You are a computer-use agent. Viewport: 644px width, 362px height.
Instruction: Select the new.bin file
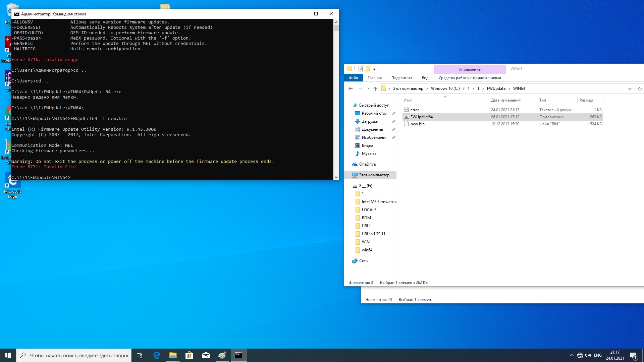coord(417,124)
